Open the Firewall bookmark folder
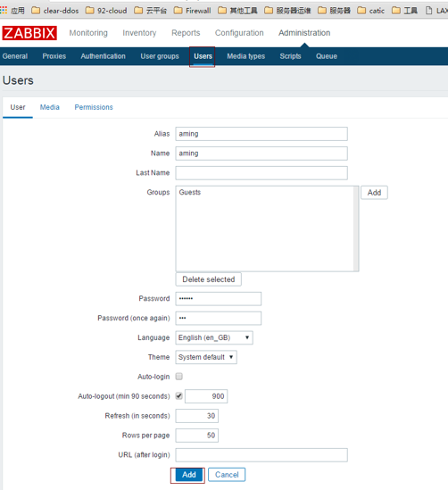This screenshot has width=448, height=490. [193, 11]
